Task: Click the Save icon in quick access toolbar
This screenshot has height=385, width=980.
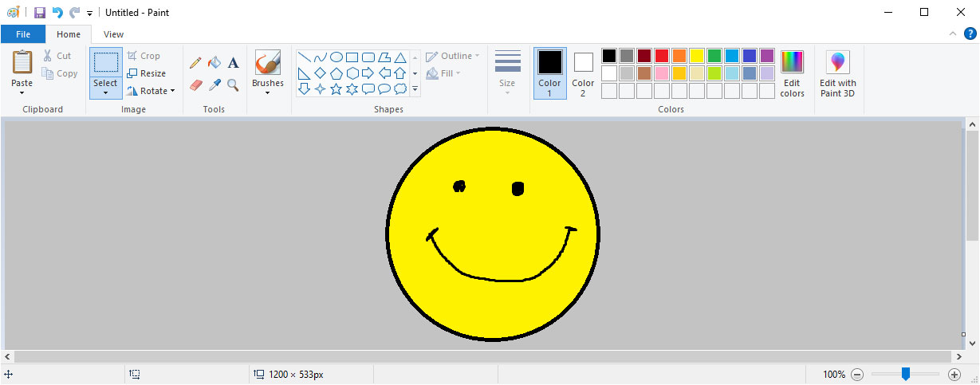Action: click(40, 13)
